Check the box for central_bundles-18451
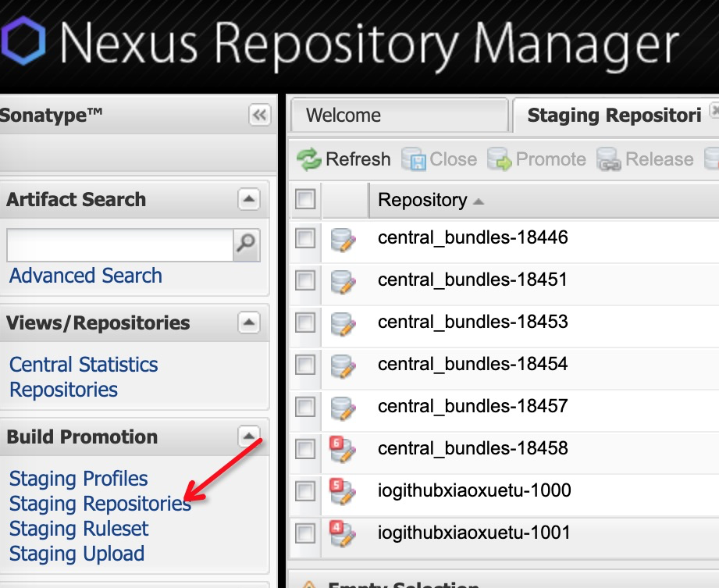Viewport: 719px width, 588px height. pos(305,280)
